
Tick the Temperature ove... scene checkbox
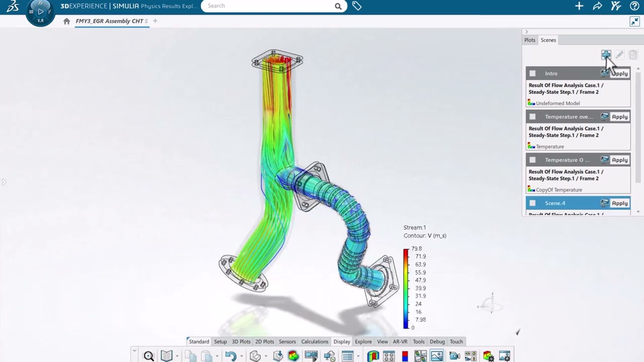pos(532,117)
